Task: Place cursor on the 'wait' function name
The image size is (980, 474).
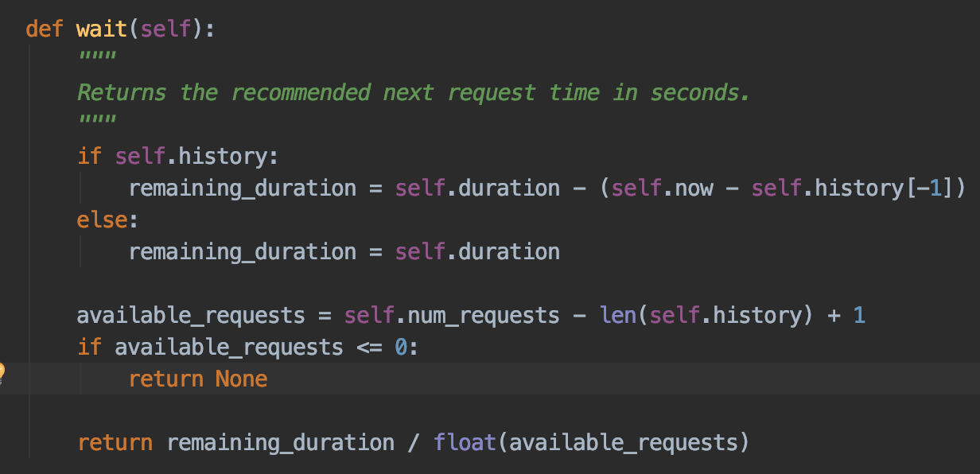Action: [x=102, y=29]
